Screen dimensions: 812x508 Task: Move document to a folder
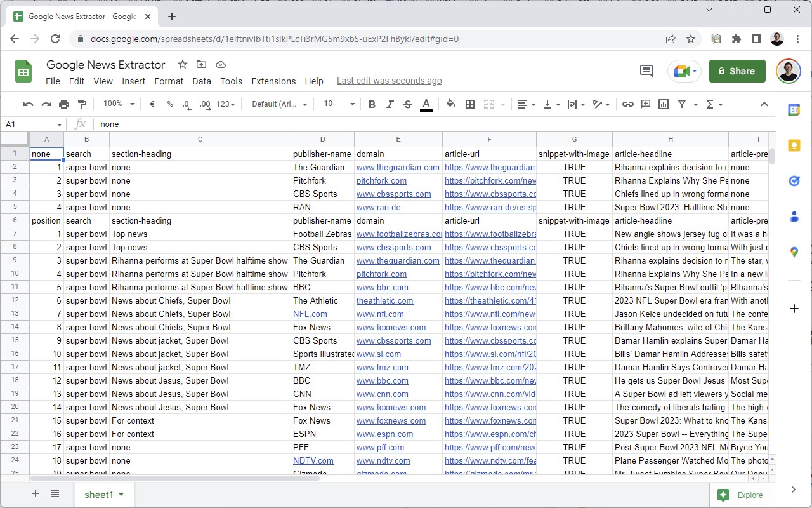(201, 64)
